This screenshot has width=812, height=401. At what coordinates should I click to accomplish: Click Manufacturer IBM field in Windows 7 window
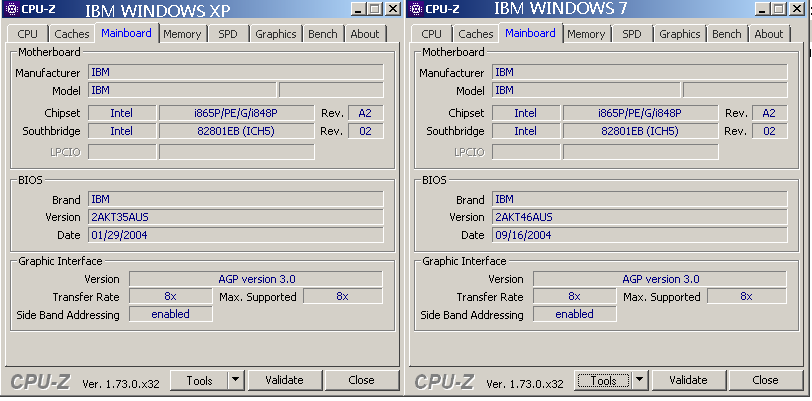(x=640, y=72)
